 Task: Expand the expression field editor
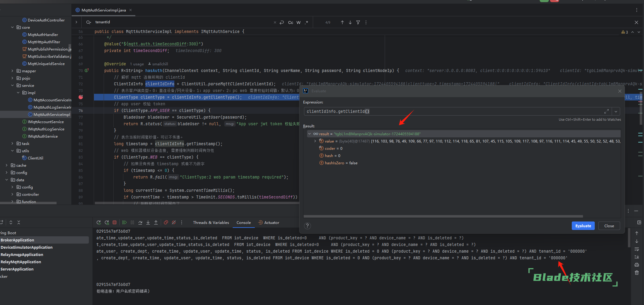(607, 111)
